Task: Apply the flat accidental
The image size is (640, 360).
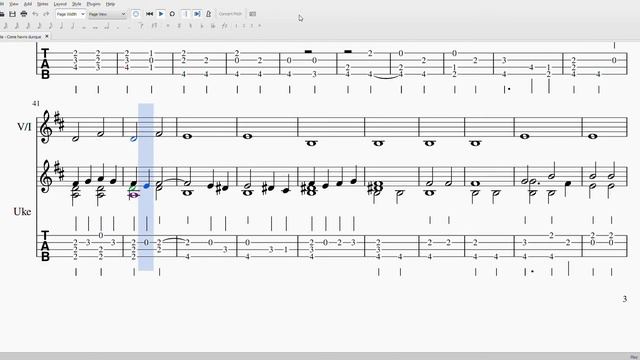Action: [202, 26]
